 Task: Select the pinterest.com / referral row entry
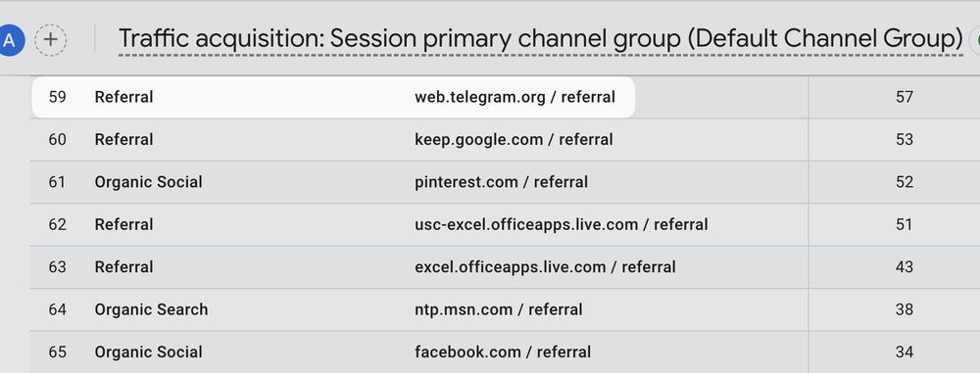(501, 182)
